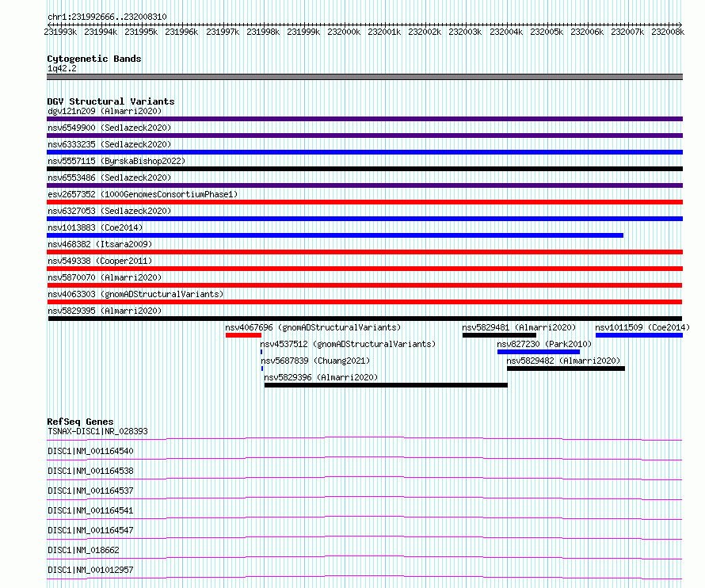
Task: Select DISC1|NM_001164547 transcript
Action: point(90,530)
